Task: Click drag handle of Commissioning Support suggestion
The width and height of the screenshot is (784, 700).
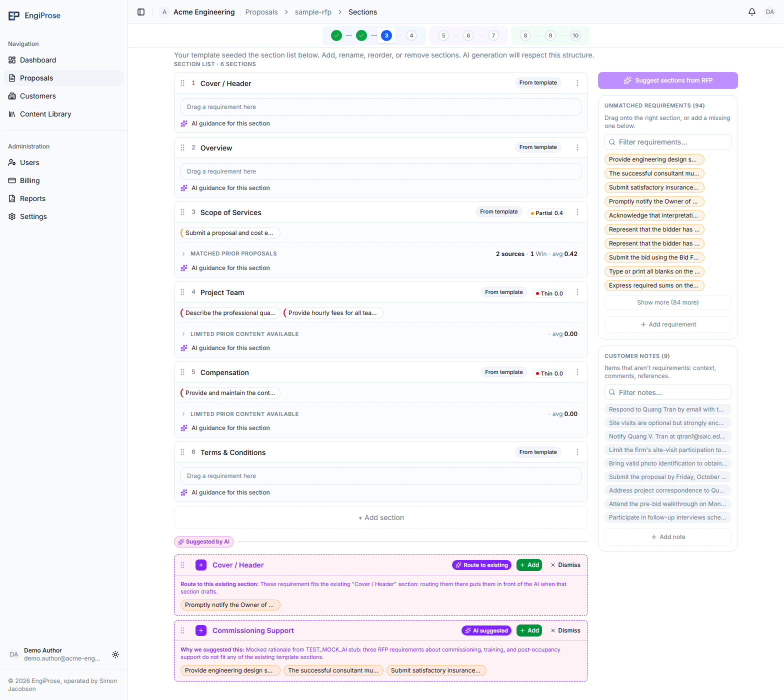Action: (182, 630)
